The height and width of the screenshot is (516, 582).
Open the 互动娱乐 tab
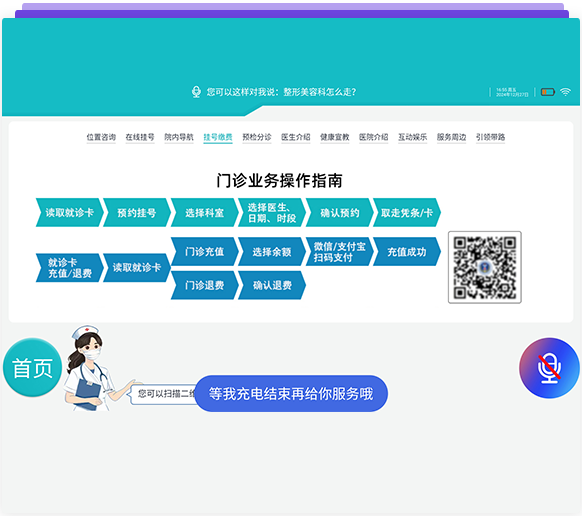coord(412,137)
